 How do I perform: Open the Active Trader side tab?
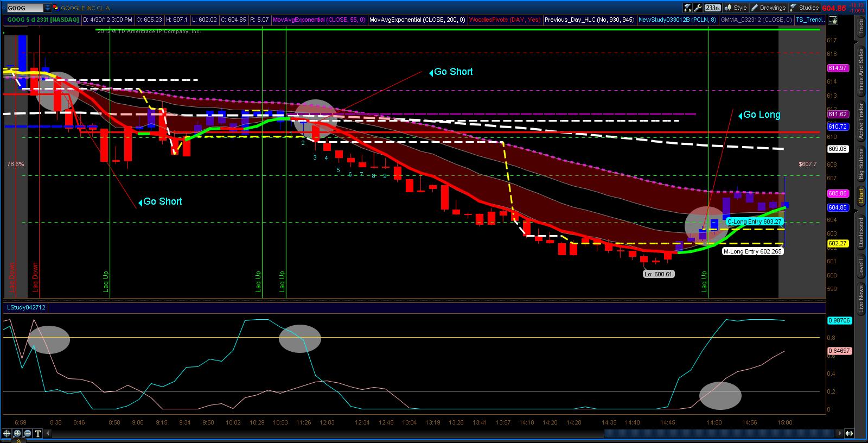click(x=861, y=121)
